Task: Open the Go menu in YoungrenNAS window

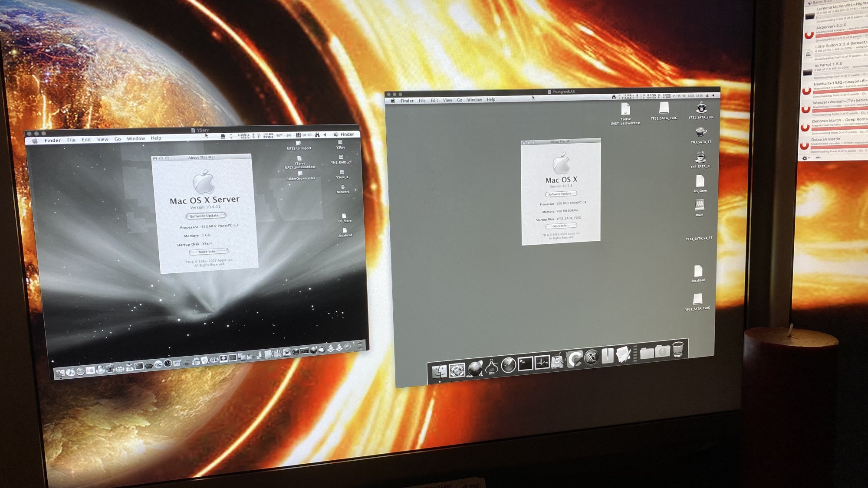Action: [x=460, y=100]
